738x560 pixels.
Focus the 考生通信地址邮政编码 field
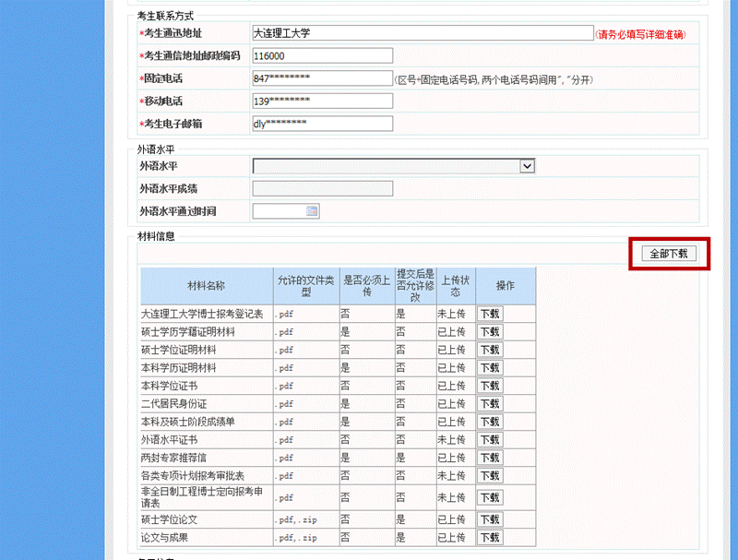click(x=322, y=55)
